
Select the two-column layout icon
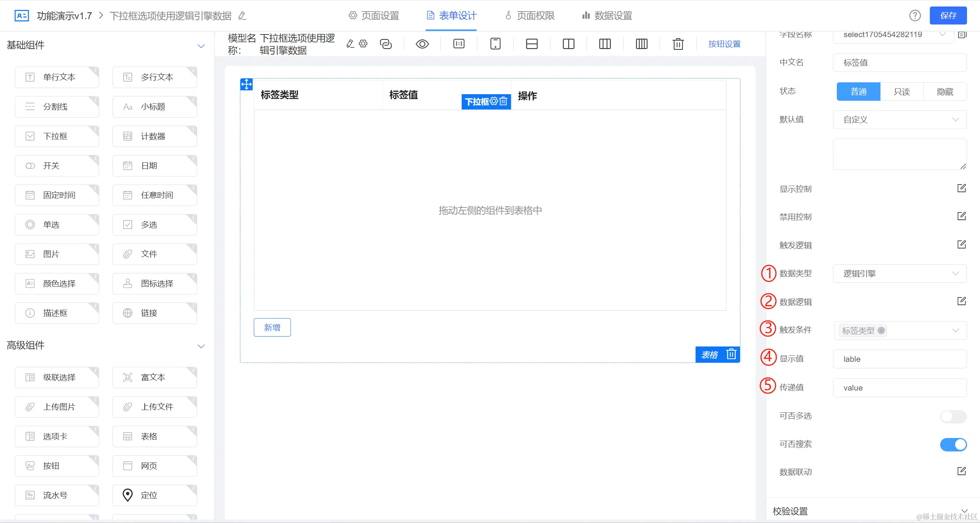click(568, 44)
